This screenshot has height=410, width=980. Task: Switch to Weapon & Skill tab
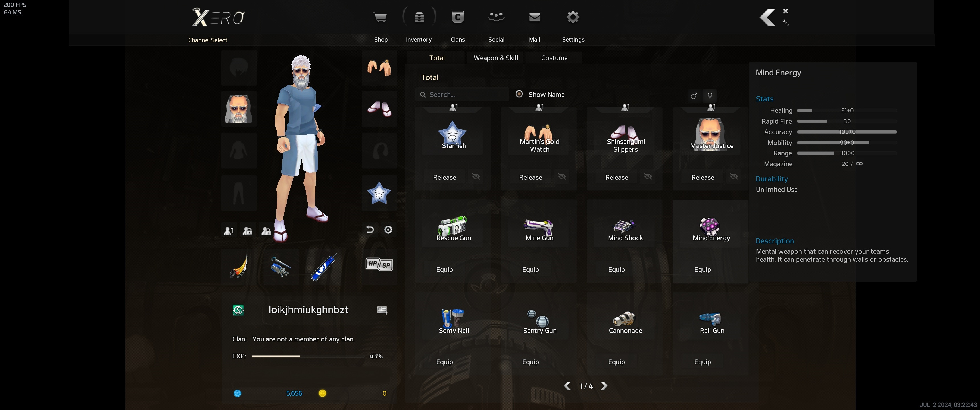point(496,58)
